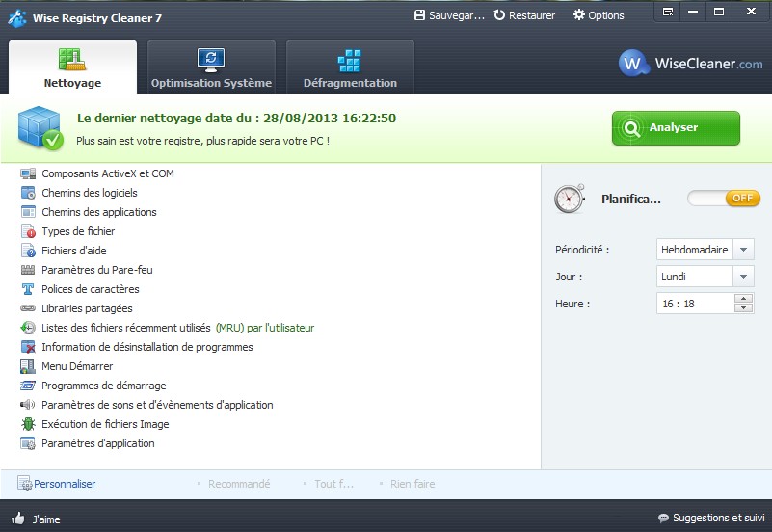Switch to the Défragmentation tab

(x=350, y=67)
